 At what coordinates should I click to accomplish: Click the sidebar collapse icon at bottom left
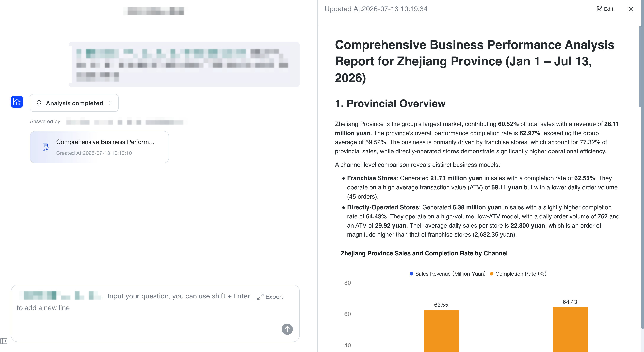tap(4, 341)
